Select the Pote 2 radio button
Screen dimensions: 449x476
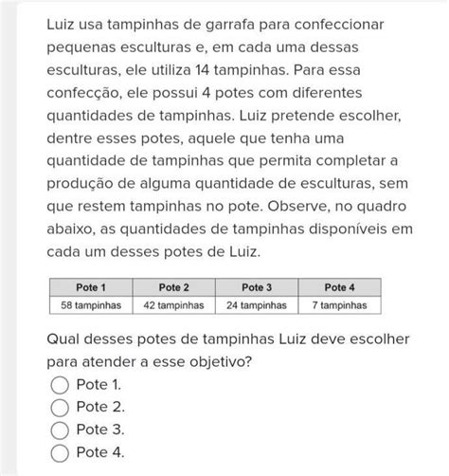point(60,407)
